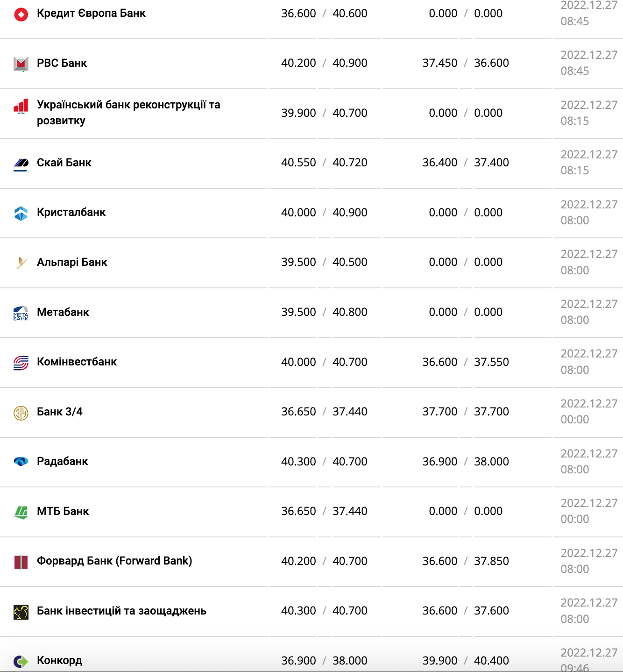
Task: Click the Радабанк blue logo icon
Action: point(21,462)
